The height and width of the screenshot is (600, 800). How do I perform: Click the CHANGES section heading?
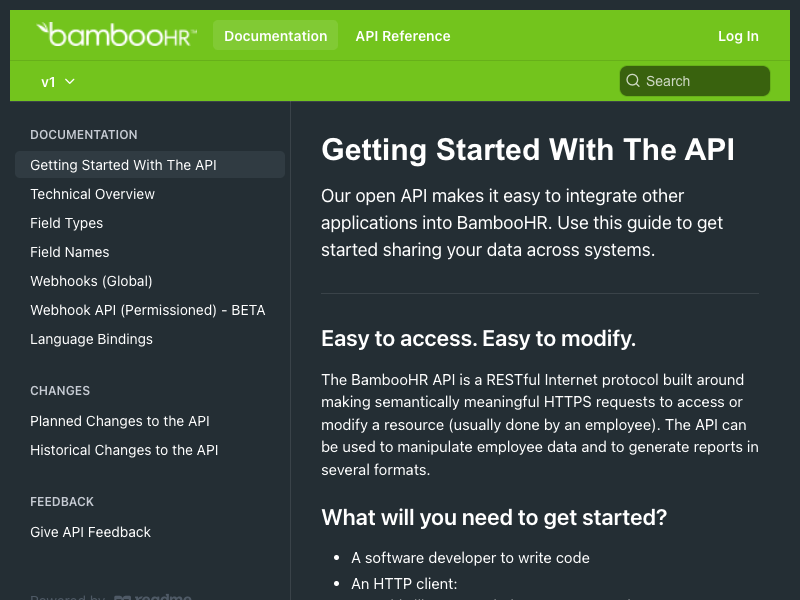click(60, 391)
